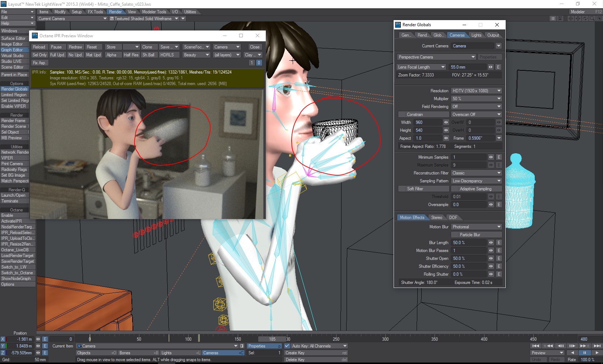
Task: Open envelope E for Lens Focal Length
Action: tap(498, 67)
